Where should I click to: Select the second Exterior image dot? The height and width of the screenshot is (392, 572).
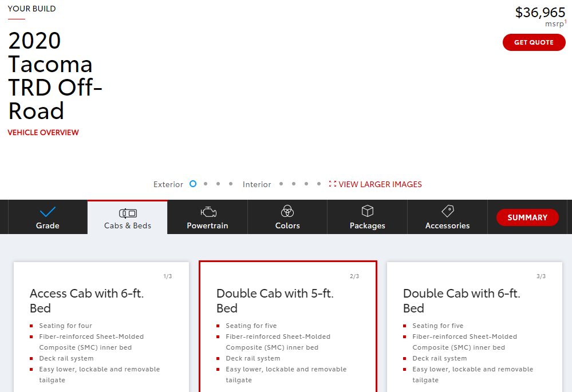206,184
